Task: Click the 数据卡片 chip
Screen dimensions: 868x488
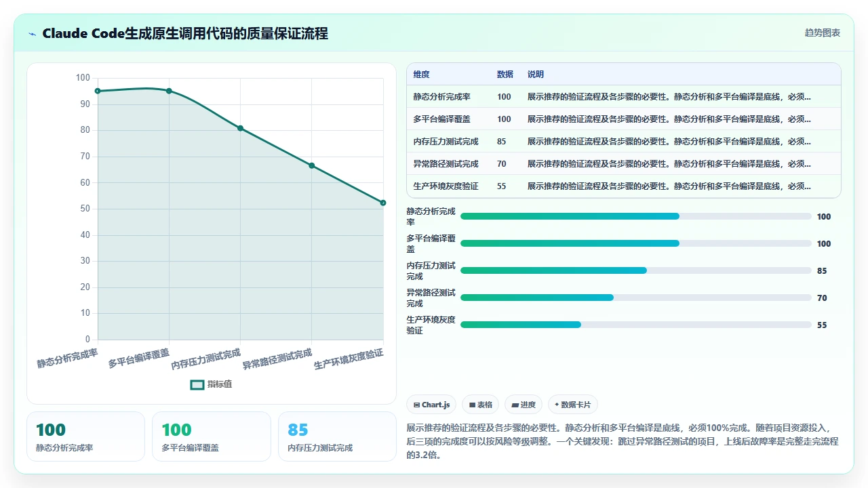Action: pyautogui.click(x=572, y=405)
